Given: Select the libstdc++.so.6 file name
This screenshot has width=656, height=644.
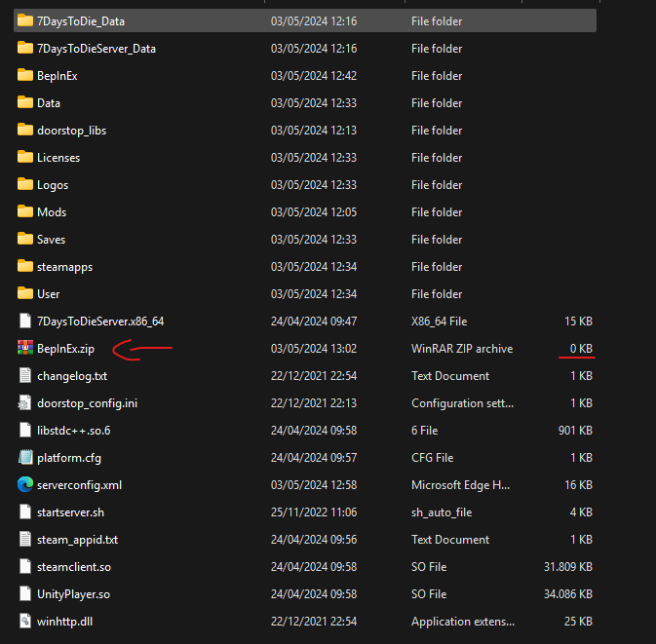Looking at the screenshot, I should 74,431.
